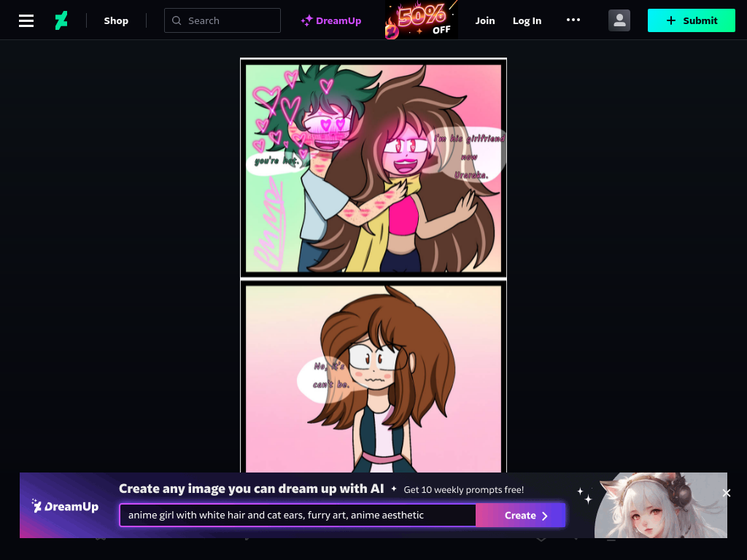Viewport: 747px width, 560px height.
Task: Go to DeviantArt home via logo
Action: [x=61, y=20]
